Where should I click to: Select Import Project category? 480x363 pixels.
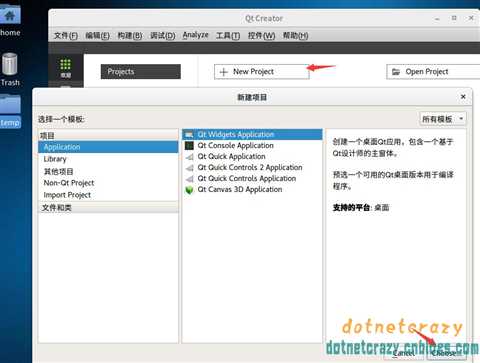[x=108, y=195]
